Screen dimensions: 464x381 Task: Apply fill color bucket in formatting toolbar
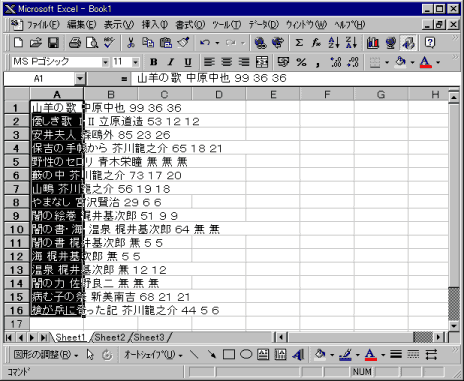pyautogui.click(x=401, y=62)
